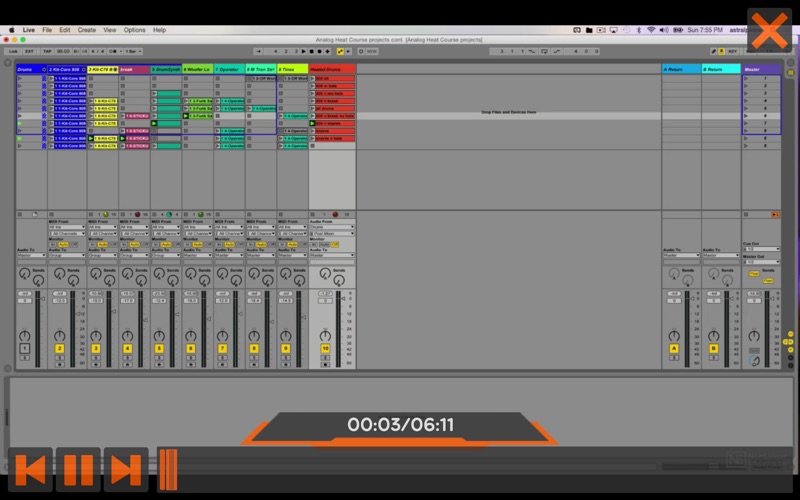Toggle the Draw Mode pencil button
This screenshot has height=500, width=800.
tap(713, 52)
